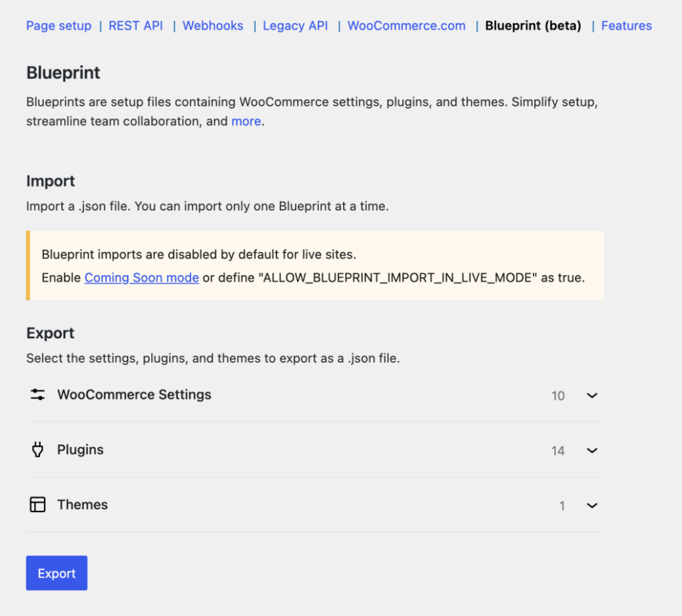Select the WooCommerce.com tab
682x616 pixels.
[x=406, y=26]
